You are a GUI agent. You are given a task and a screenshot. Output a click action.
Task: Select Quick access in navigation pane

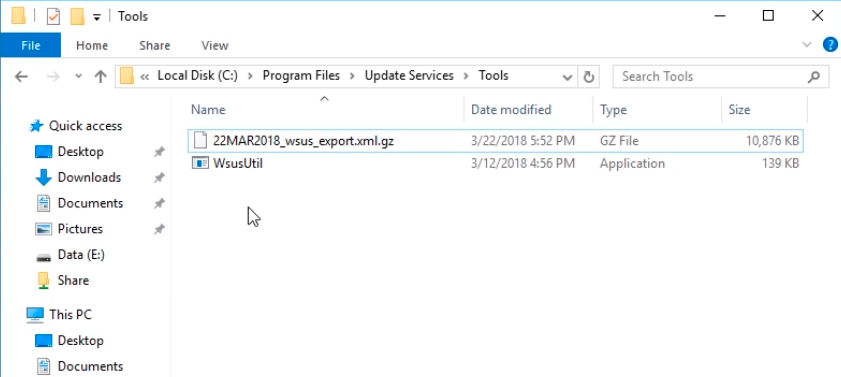pyautogui.click(x=85, y=125)
